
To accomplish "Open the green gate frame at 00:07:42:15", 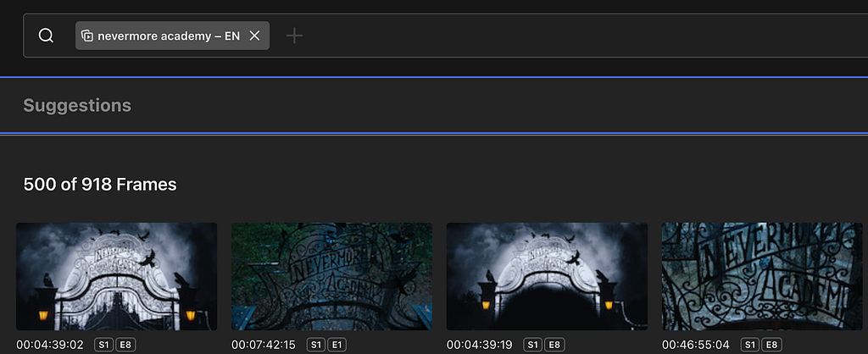I will [331, 277].
